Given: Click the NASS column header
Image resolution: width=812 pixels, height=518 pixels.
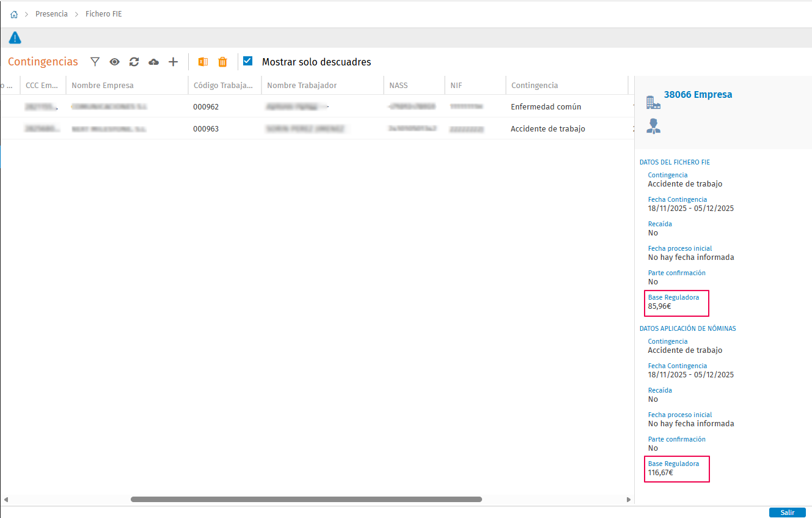Looking at the screenshot, I should coord(414,86).
